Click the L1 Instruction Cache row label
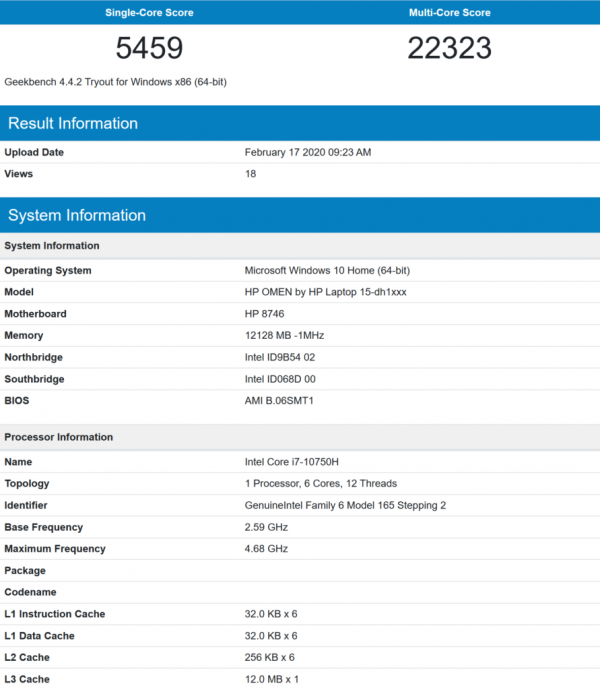Screen dimensions: 600x690 pos(55,614)
